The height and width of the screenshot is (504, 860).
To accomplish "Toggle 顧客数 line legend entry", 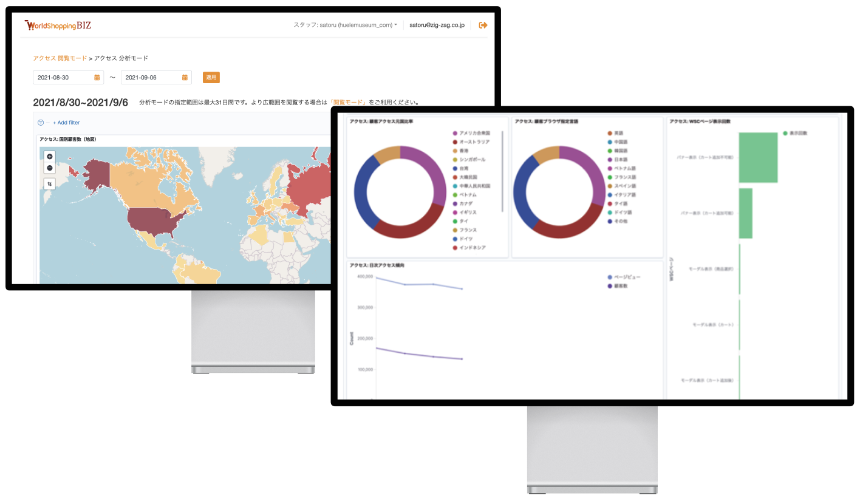I will pos(618,285).
